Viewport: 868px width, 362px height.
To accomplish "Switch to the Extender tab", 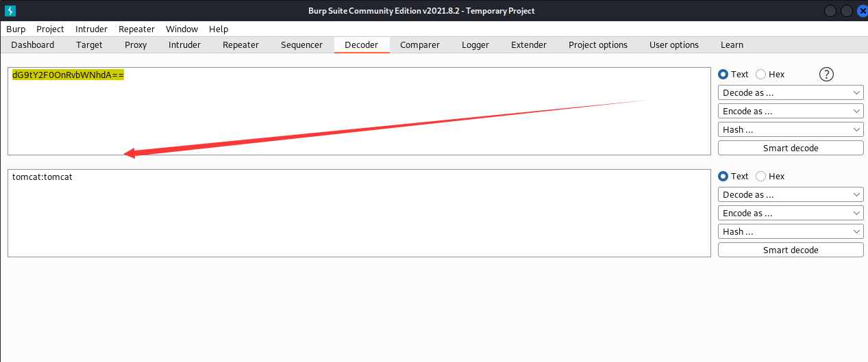I will pyautogui.click(x=529, y=44).
